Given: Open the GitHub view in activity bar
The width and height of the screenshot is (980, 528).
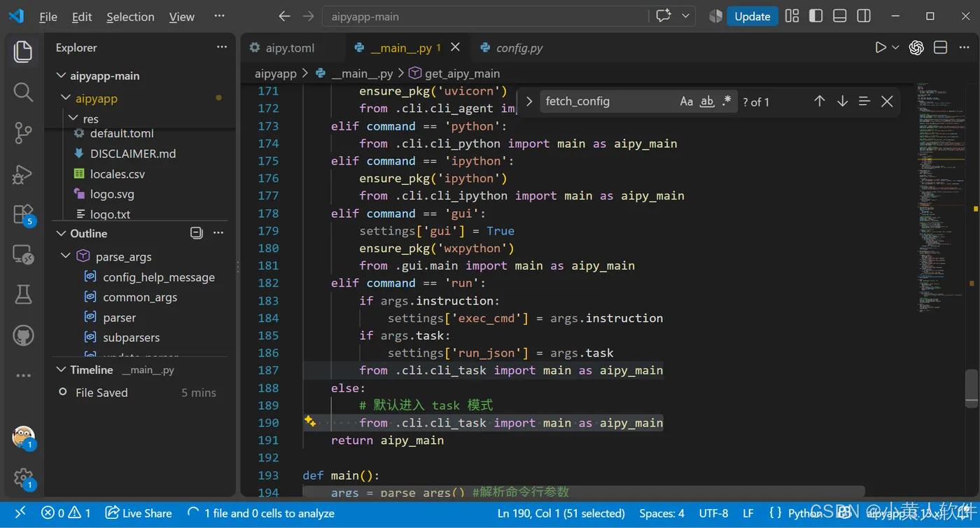Looking at the screenshot, I should point(23,335).
